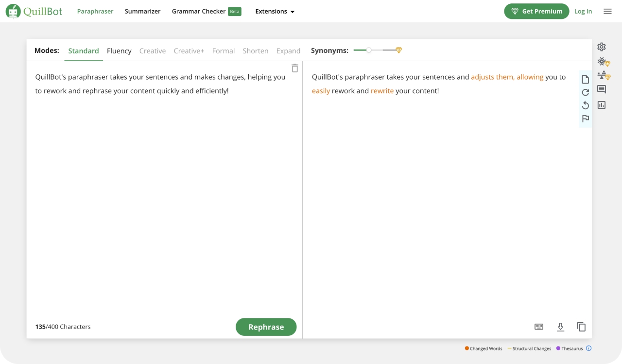Viewport: 622px width, 364px height.
Task: Choose the Creative mode tab
Action: (x=153, y=50)
